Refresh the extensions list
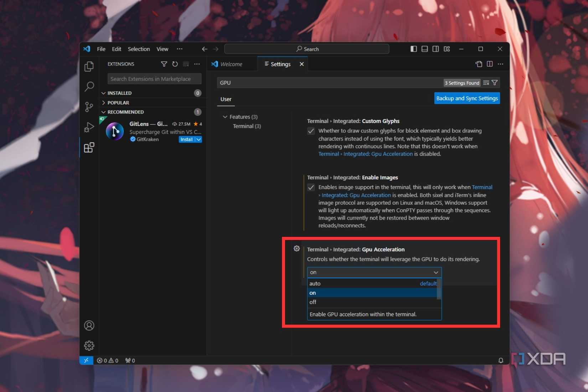The image size is (588, 392). point(175,64)
